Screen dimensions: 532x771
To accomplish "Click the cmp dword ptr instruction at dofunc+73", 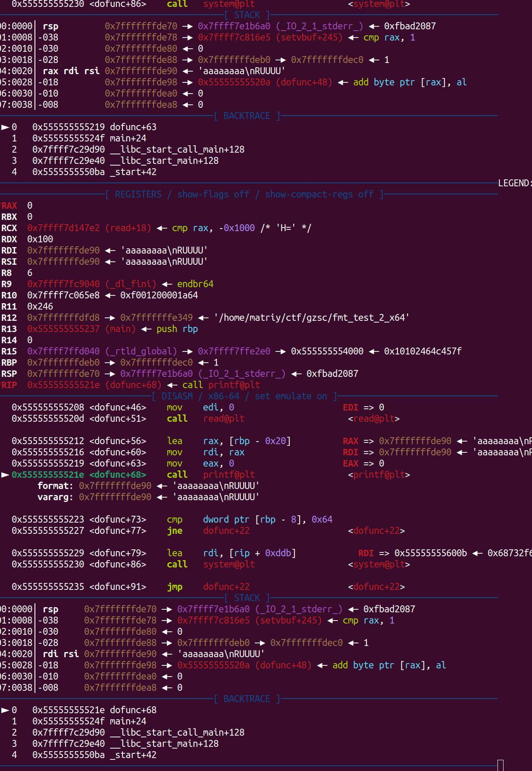I will (x=249, y=520).
